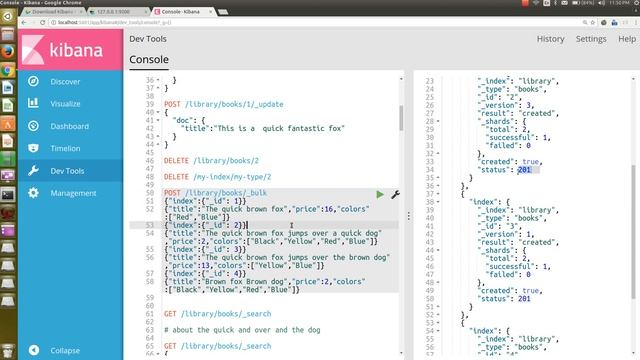The image size is (640, 360).
Task: Click the Dev Tools wrench icon in sidebar
Action: coord(33,171)
